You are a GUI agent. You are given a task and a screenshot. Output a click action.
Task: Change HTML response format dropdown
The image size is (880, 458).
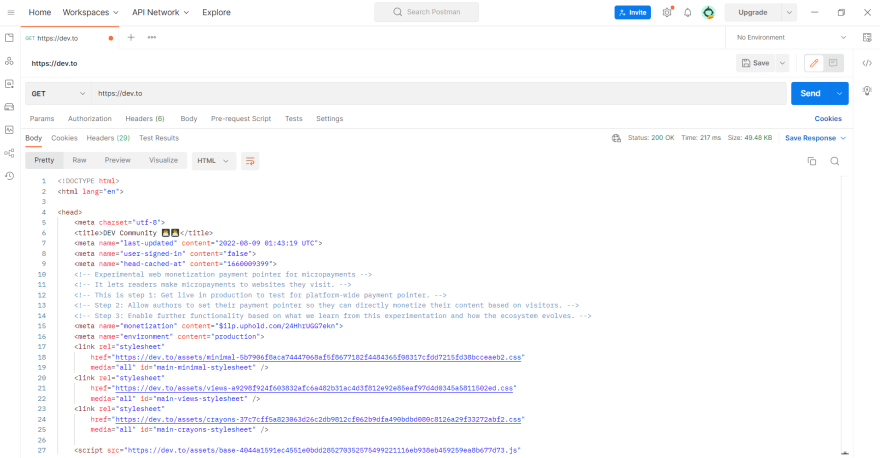pos(213,161)
